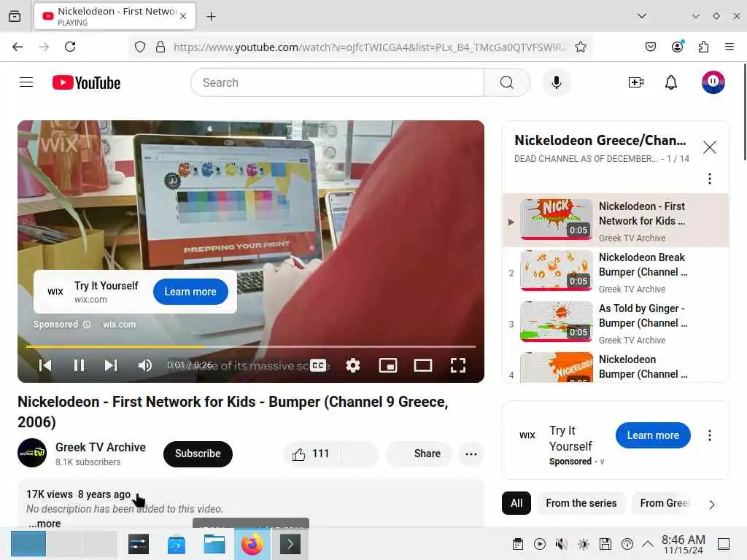This screenshot has height=560, width=747.
Task: Play Nickelodeon - First Network for Kids playlist item
Action: [616, 220]
